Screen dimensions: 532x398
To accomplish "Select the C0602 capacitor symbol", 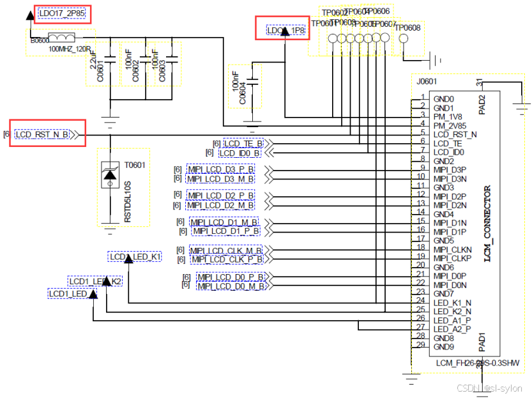I will click(x=146, y=59).
